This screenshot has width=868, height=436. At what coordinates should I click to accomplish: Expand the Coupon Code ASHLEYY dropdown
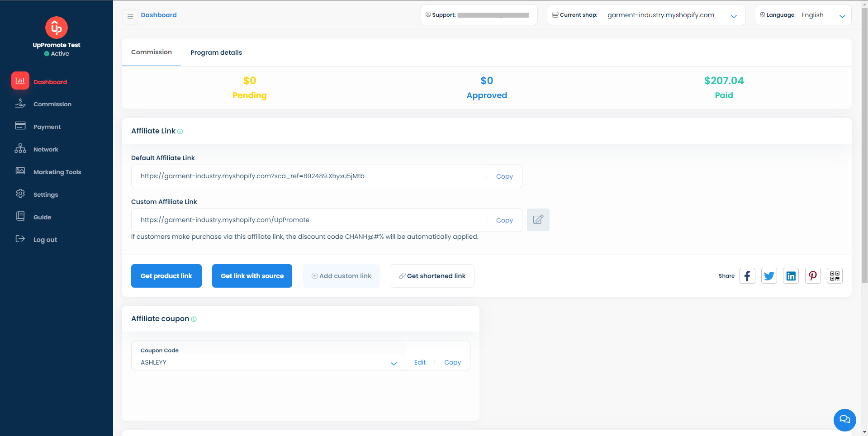click(394, 363)
